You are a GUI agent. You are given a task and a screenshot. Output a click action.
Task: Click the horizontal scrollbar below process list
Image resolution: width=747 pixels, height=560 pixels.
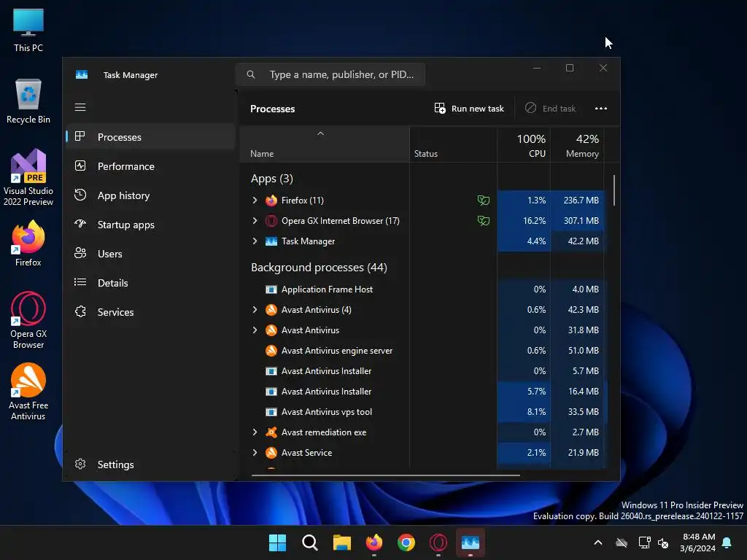[x=385, y=475]
